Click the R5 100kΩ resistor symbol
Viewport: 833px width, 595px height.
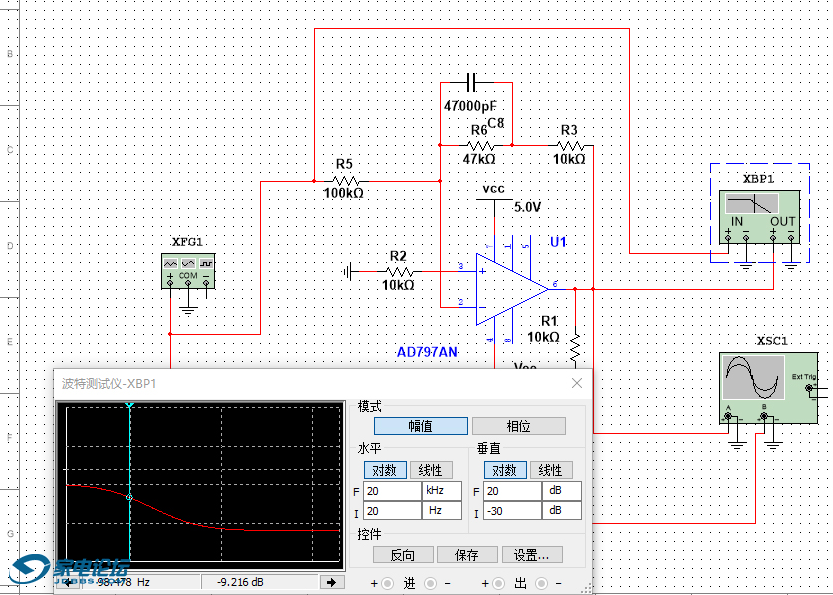343,181
